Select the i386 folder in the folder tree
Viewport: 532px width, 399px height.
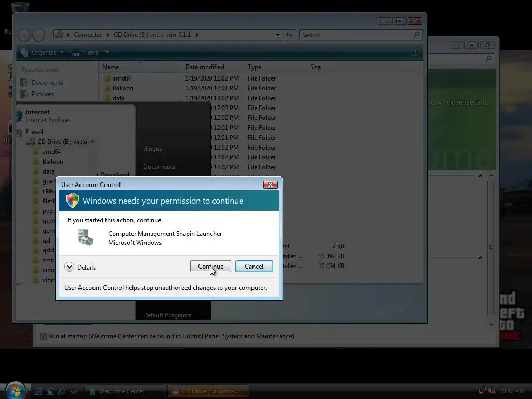(x=47, y=191)
